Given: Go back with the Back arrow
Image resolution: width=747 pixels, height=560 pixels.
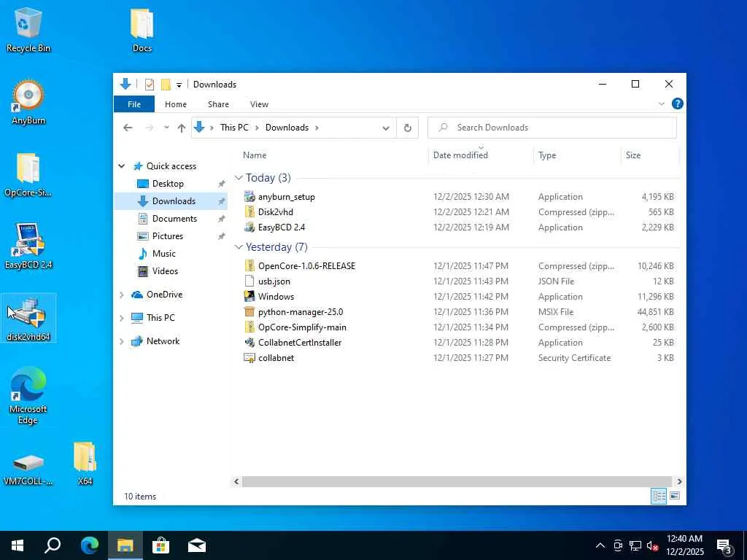Looking at the screenshot, I should point(128,128).
